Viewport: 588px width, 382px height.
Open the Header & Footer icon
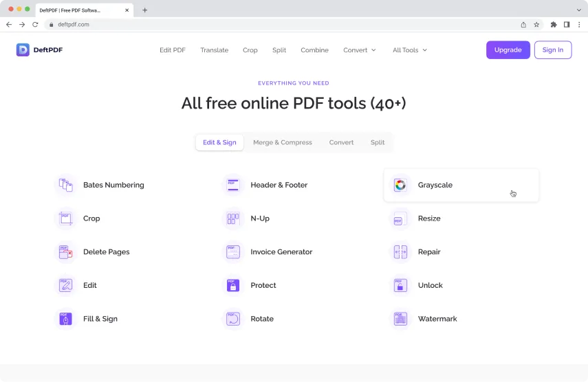[233, 185]
